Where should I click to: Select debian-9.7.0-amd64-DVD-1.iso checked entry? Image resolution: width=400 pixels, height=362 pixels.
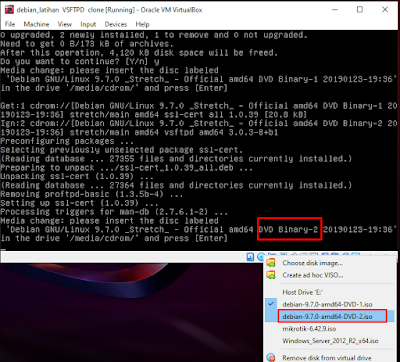click(x=327, y=304)
